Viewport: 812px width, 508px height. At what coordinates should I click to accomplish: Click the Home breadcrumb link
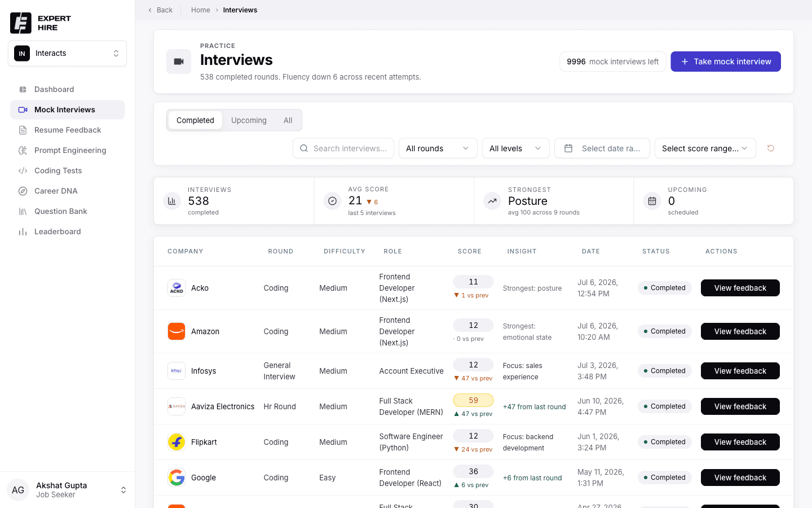point(201,10)
